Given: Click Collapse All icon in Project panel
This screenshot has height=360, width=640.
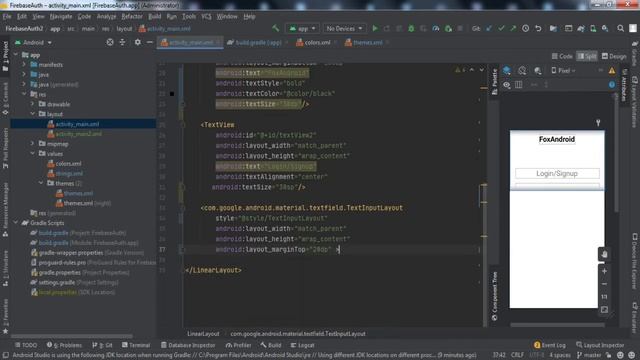Looking at the screenshot, I should tap(122, 42).
